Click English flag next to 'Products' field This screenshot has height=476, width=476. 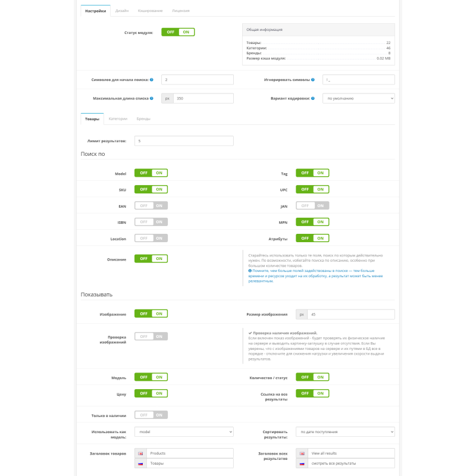[140, 453]
